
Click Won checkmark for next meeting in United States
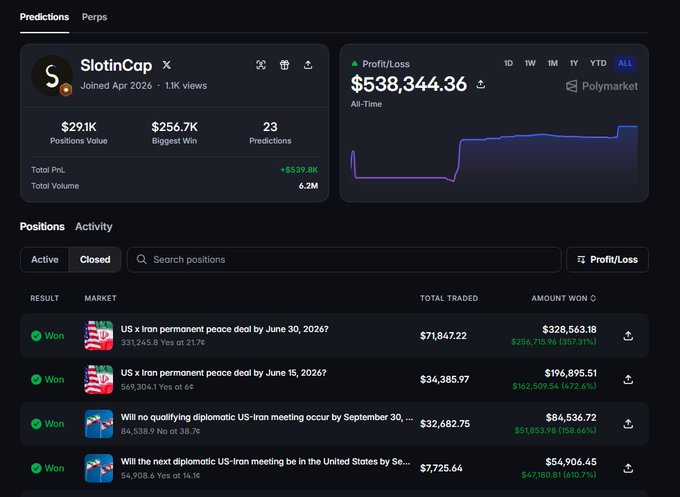click(x=36, y=468)
